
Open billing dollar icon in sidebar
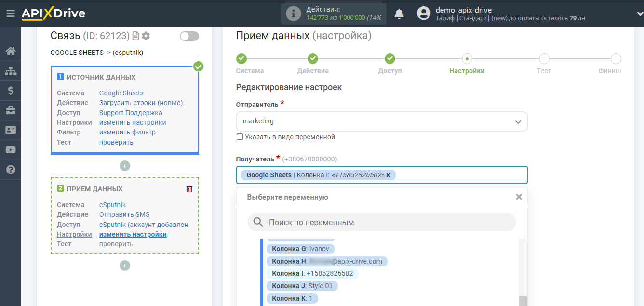11,91
